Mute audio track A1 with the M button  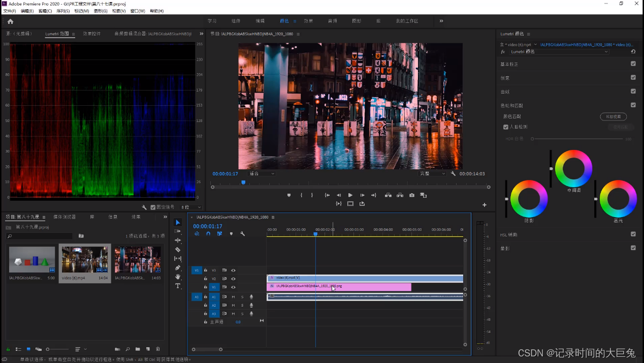[233, 297]
